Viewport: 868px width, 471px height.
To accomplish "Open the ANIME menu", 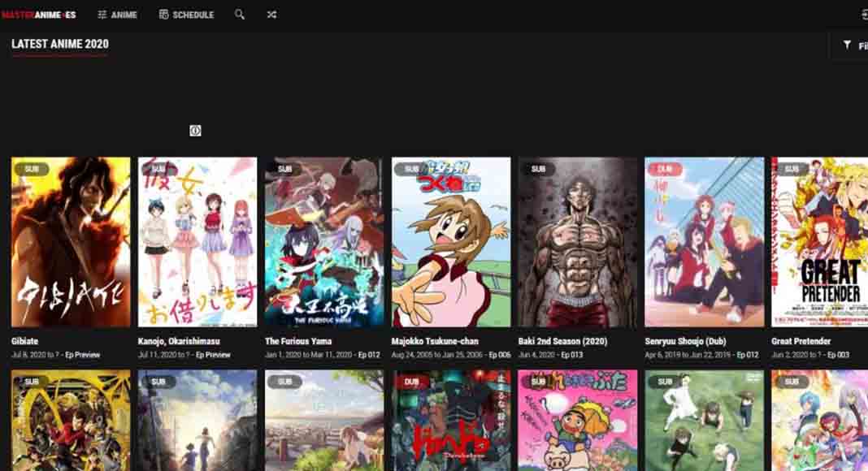I will click(117, 15).
